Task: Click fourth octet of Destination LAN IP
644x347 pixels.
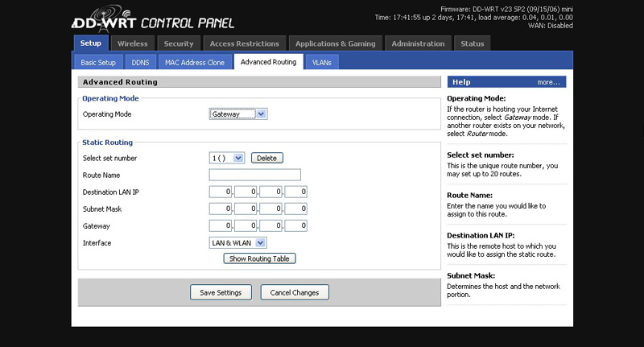Action: point(295,192)
